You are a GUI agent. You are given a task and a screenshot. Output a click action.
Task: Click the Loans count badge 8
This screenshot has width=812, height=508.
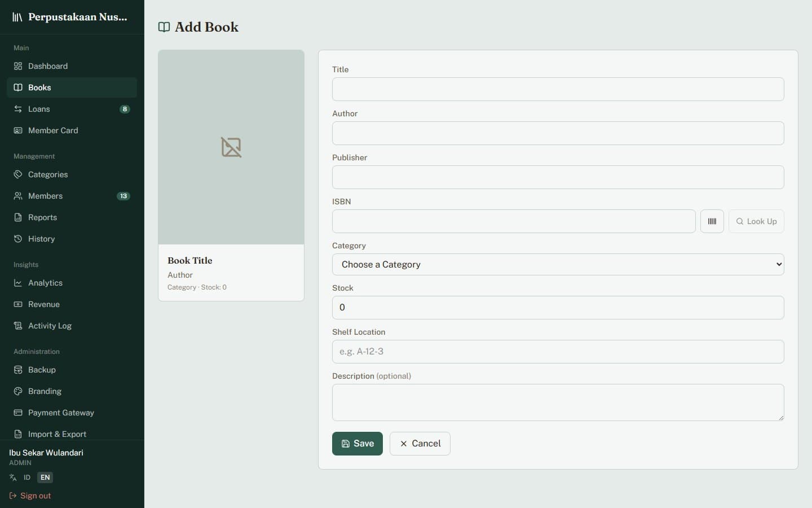[x=125, y=109]
